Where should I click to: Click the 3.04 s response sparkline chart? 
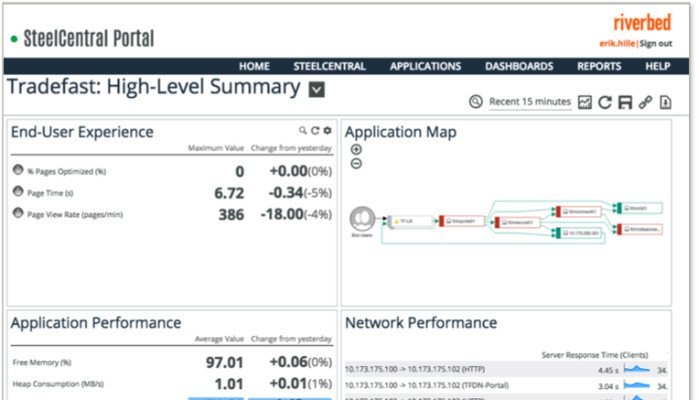point(637,385)
